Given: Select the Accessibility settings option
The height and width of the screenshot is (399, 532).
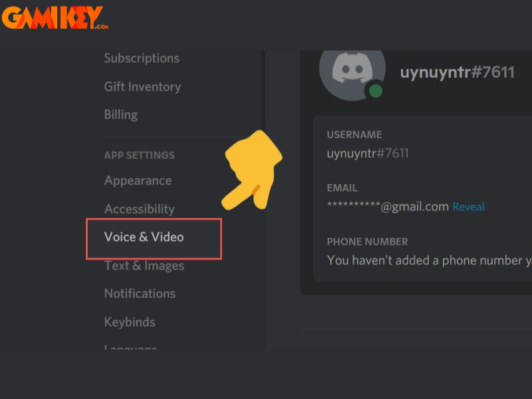Looking at the screenshot, I should (x=139, y=209).
